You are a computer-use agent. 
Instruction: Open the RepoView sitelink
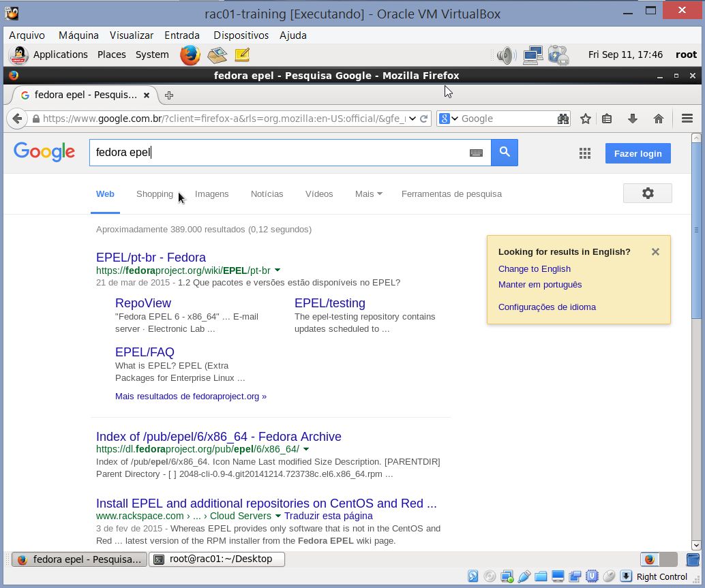click(143, 303)
